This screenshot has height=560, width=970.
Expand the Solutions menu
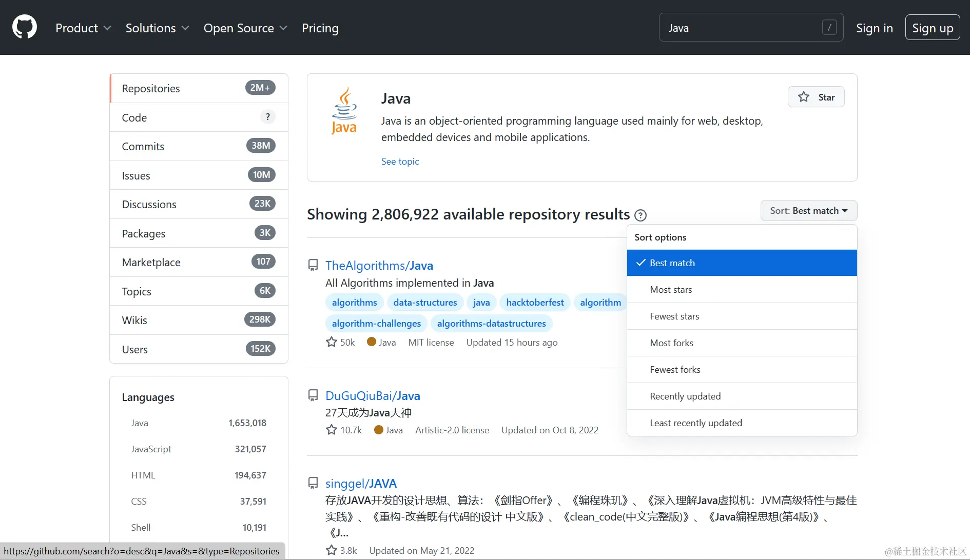[158, 28]
